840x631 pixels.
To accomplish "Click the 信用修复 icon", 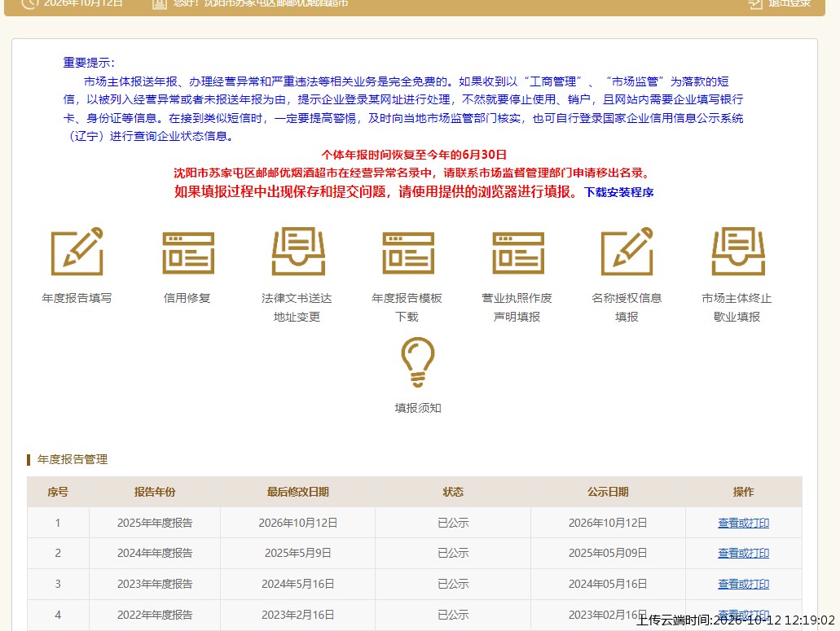I will pyautogui.click(x=188, y=252).
